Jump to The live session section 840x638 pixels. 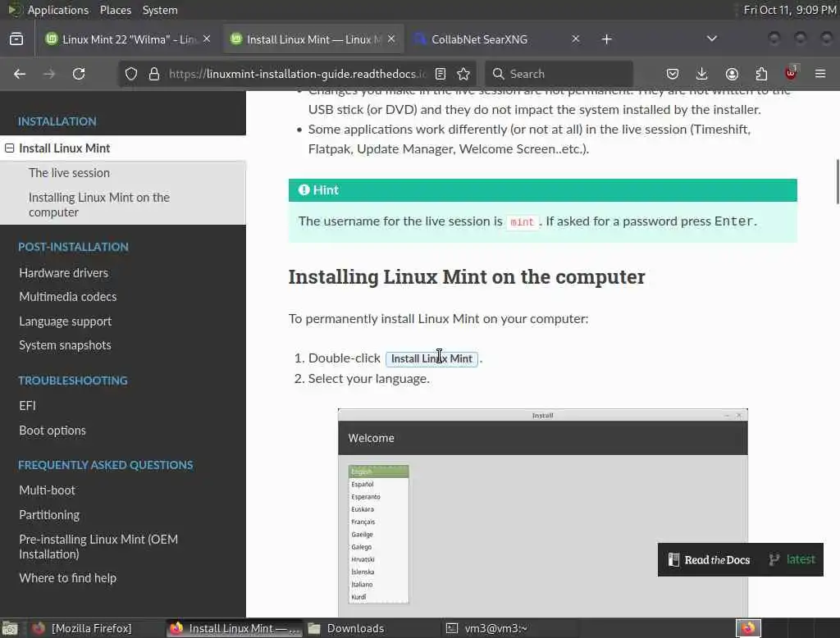tap(69, 173)
